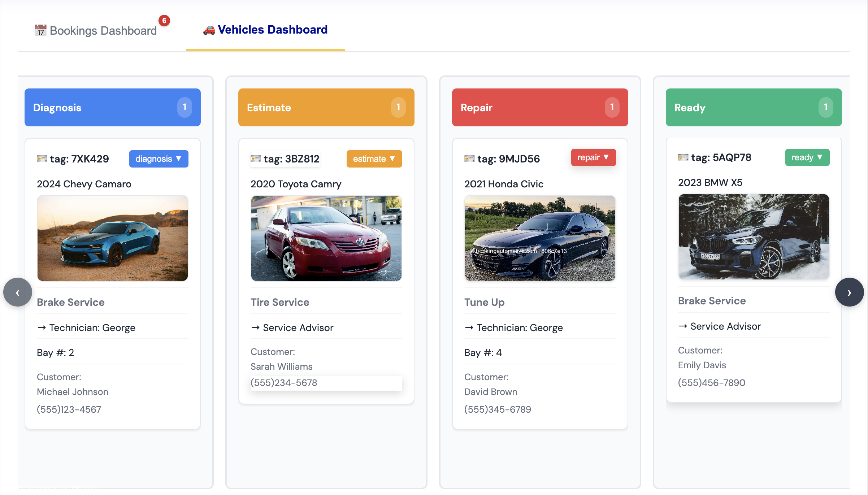Viewport: 868px width, 495px height.
Task: Open the BMW X5 snow photo
Action: pos(754,237)
